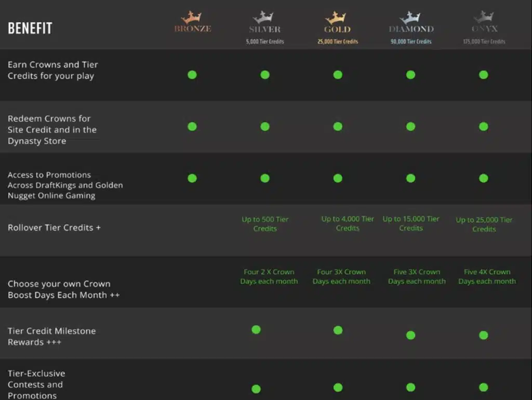Click the Bronze dot for Earn Crowns row

(x=192, y=75)
